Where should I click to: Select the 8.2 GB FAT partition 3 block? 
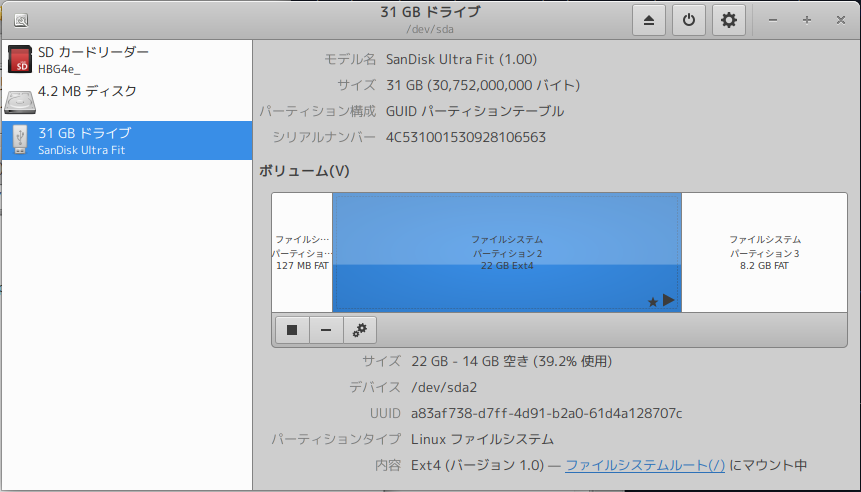pos(764,252)
